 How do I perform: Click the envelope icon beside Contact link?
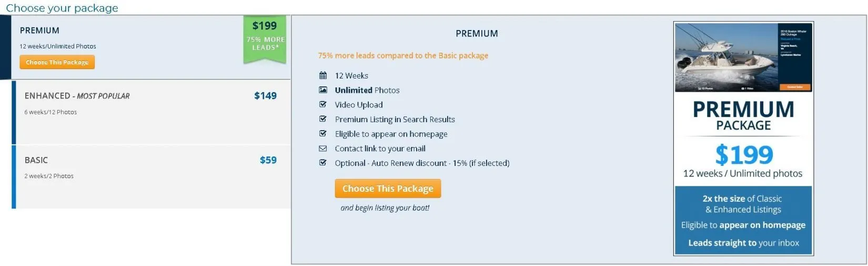(323, 149)
